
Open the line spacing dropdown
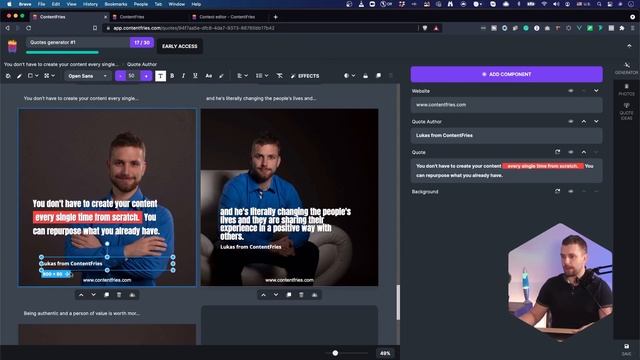[x=262, y=76]
